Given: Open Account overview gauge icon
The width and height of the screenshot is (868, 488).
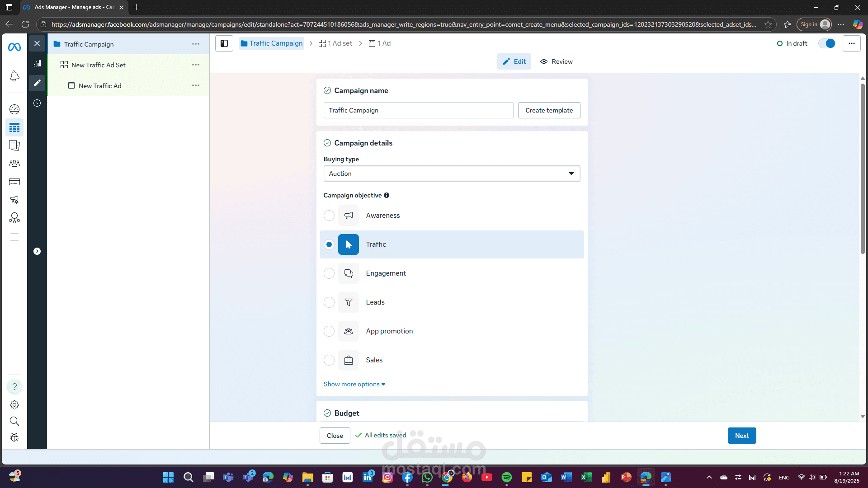Looking at the screenshot, I should coord(14,109).
